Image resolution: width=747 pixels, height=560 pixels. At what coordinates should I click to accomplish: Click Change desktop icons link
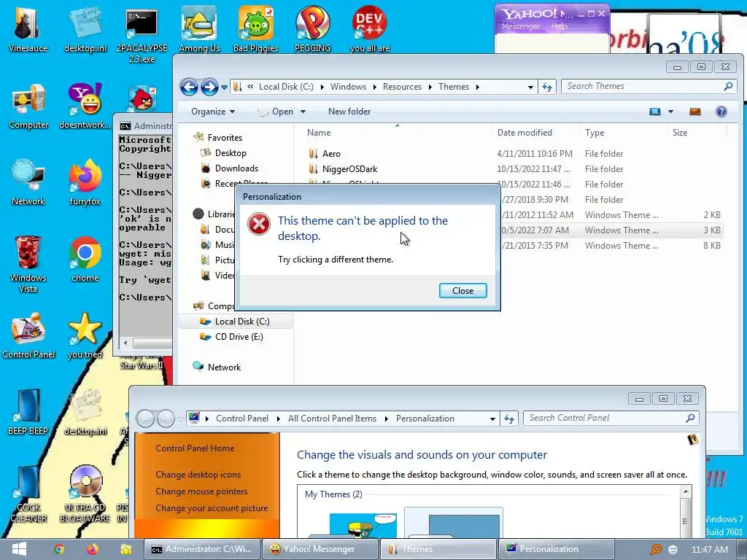198,474
